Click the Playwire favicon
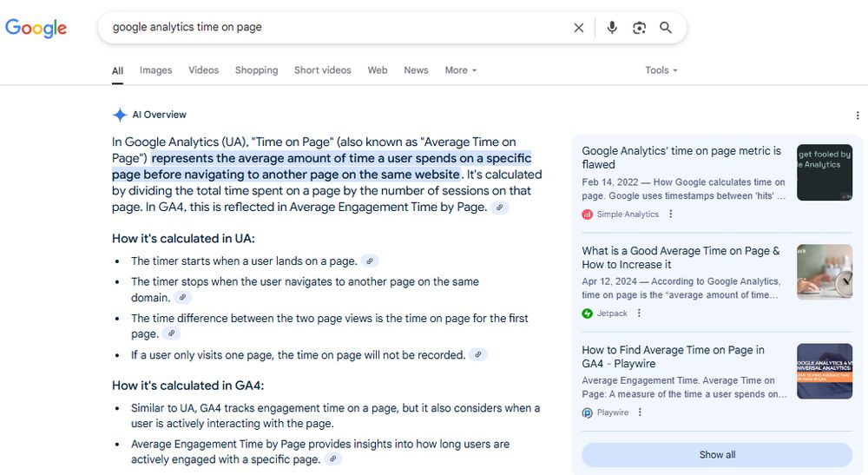868x475 pixels. tap(588, 412)
